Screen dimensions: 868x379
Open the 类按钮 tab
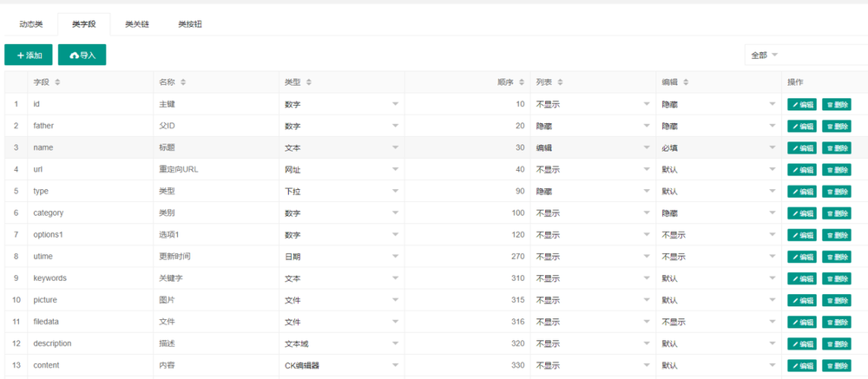(190, 24)
